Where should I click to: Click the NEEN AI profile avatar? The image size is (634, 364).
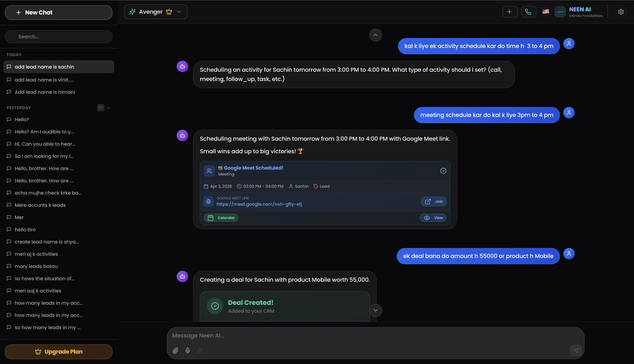point(560,11)
